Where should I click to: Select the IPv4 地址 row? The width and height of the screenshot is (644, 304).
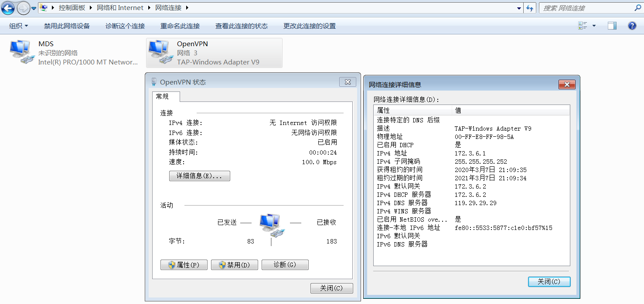pos(472,153)
